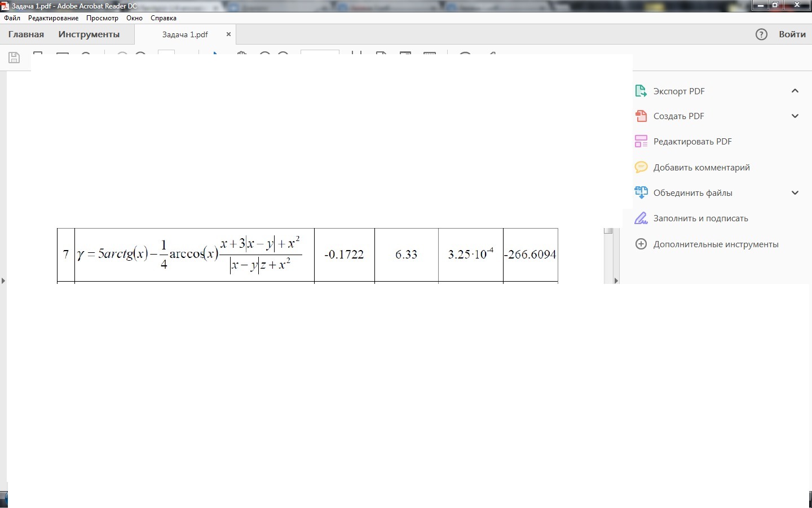This screenshot has width=812, height=508.
Task: Expand the left navigation pane arrow
Action: pyautogui.click(x=3, y=281)
